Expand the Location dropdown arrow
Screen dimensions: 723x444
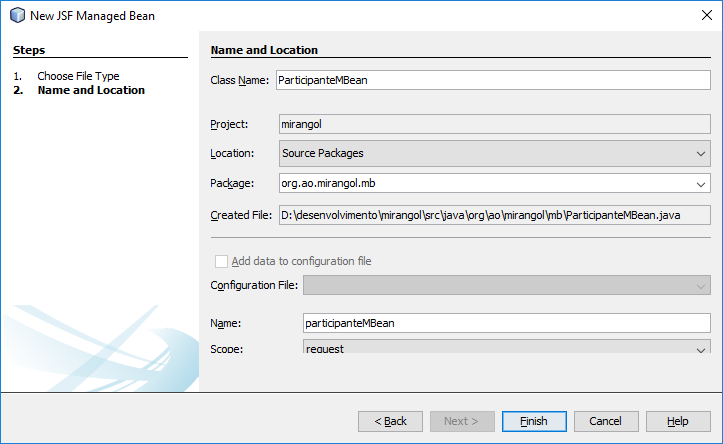click(x=700, y=154)
